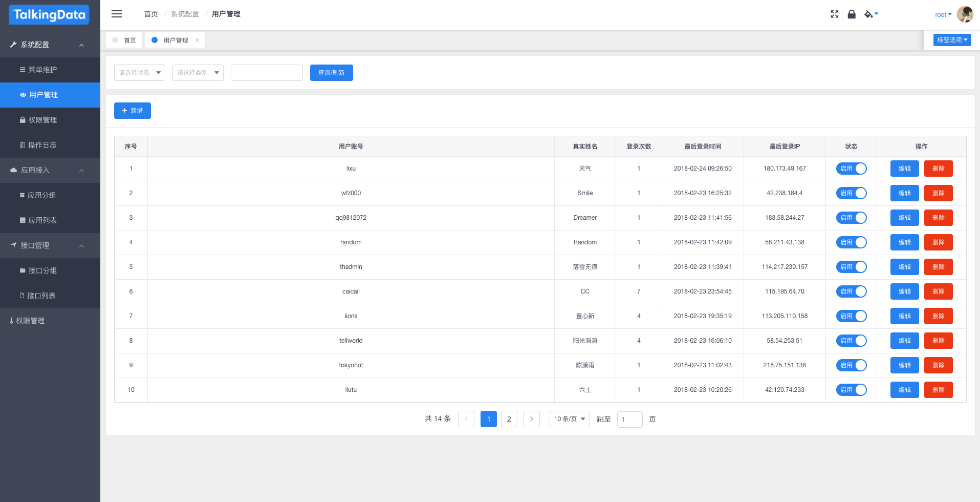Click the user avatar picture
Image resolution: width=980 pixels, height=502 pixels.
[x=965, y=14]
